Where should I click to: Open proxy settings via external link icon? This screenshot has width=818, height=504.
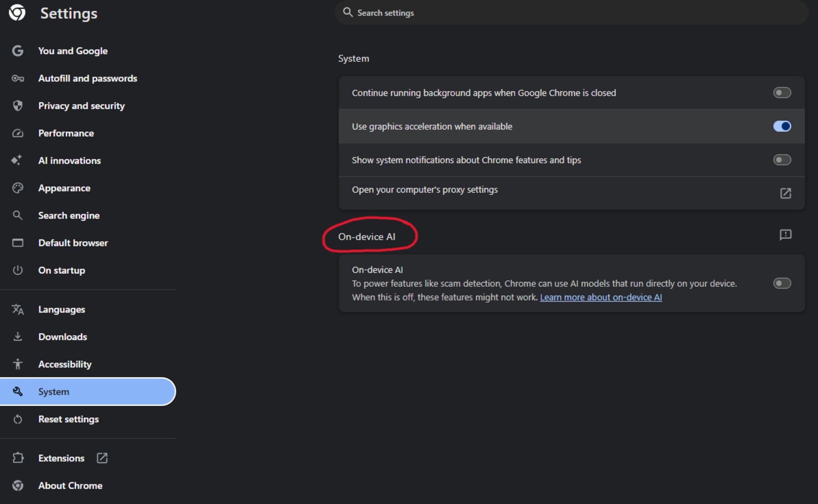click(x=786, y=193)
